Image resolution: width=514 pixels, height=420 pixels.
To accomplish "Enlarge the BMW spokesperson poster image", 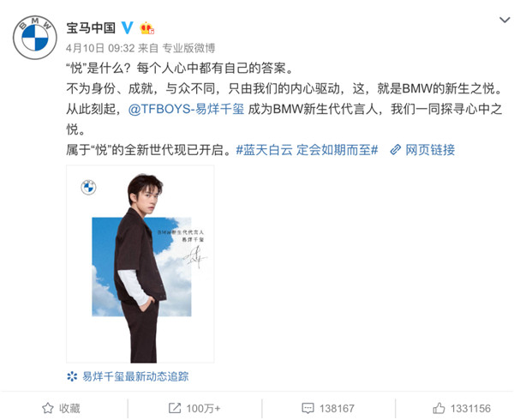I will tap(140, 264).
